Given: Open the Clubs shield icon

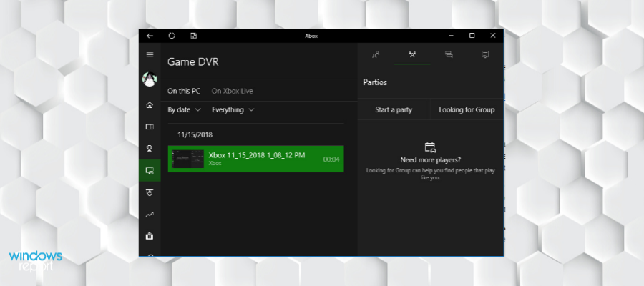Looking at the screenshot, I should pos(150,192).
